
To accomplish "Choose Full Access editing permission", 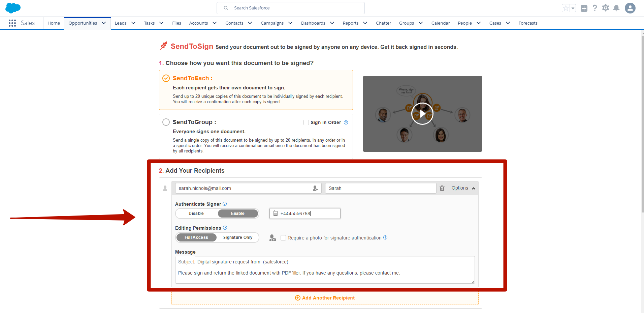I will (x=196, y=237).
